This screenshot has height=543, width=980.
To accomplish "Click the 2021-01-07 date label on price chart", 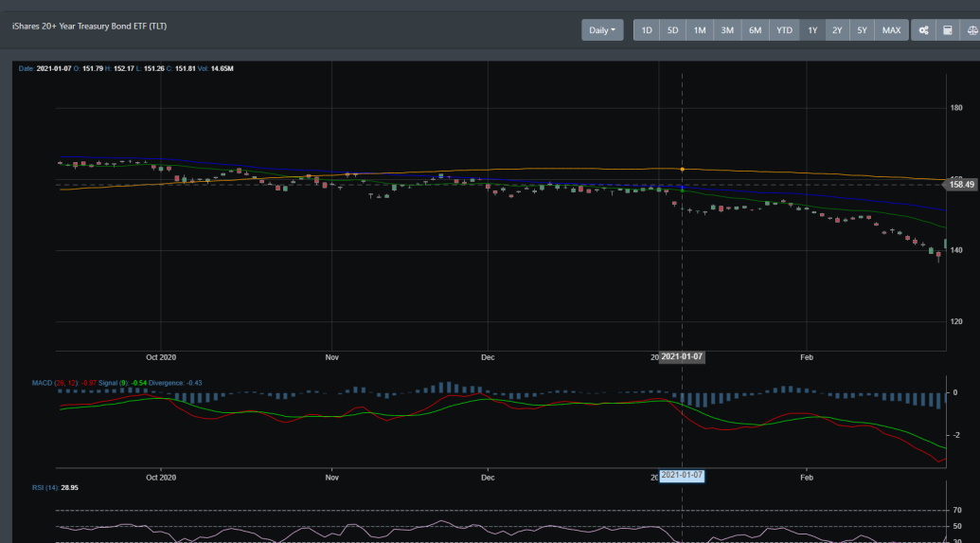I will 682,356.
